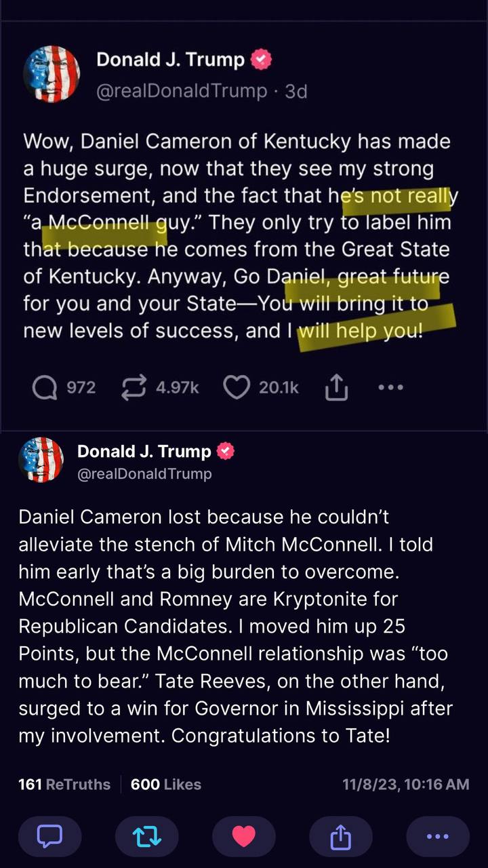Select the Donald J. Trump name in lower post
The height and width of the screenshot is (868, 488).
(x=144, y=451)
